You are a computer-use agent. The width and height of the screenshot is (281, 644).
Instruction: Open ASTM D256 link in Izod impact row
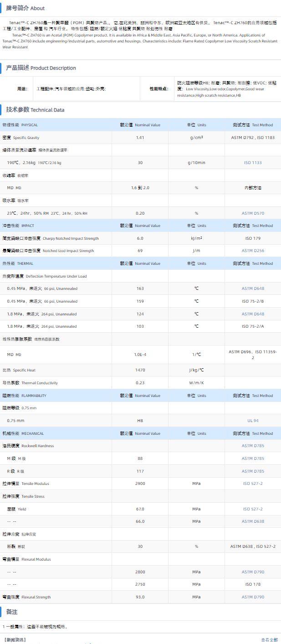[x=253, y=251]
